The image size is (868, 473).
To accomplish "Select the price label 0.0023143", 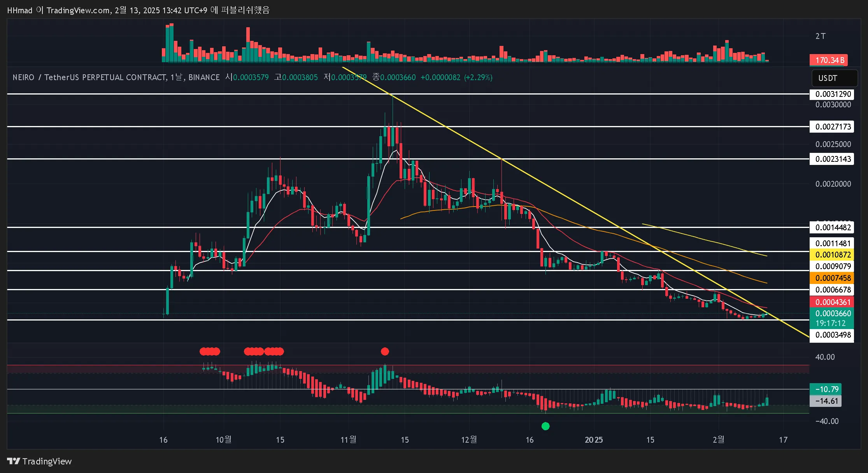I will click(x=832, y=159).
